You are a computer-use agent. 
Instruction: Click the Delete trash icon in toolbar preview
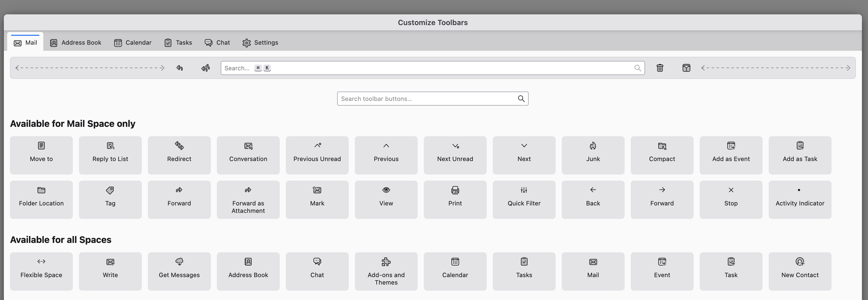click(x=660, y=68)
